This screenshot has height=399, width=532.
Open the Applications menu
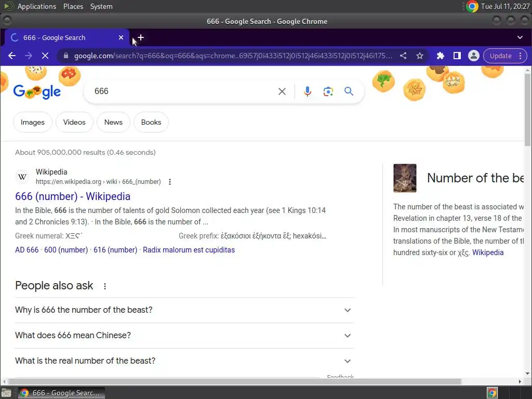point(37,6)
